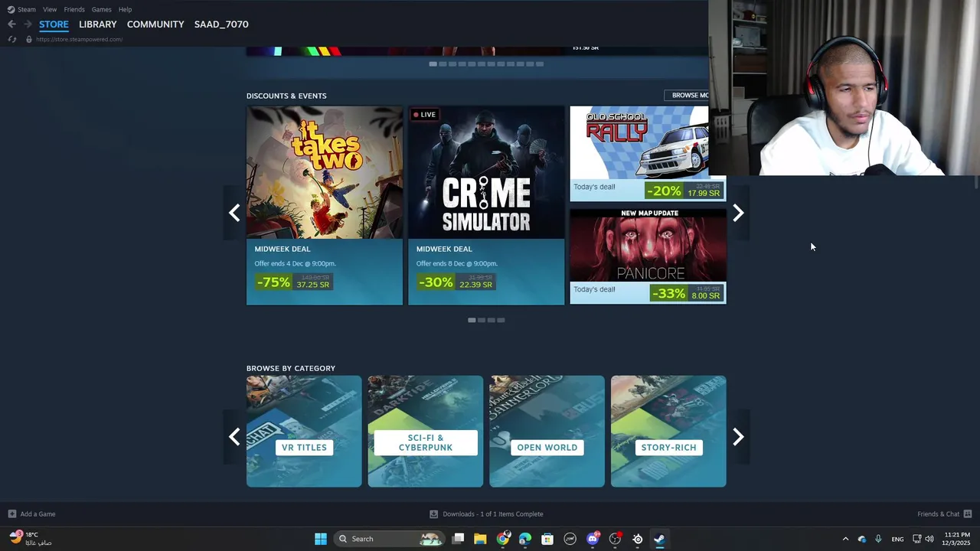Open the volume tray control
The image size is (980, 551).
(929, 539)
